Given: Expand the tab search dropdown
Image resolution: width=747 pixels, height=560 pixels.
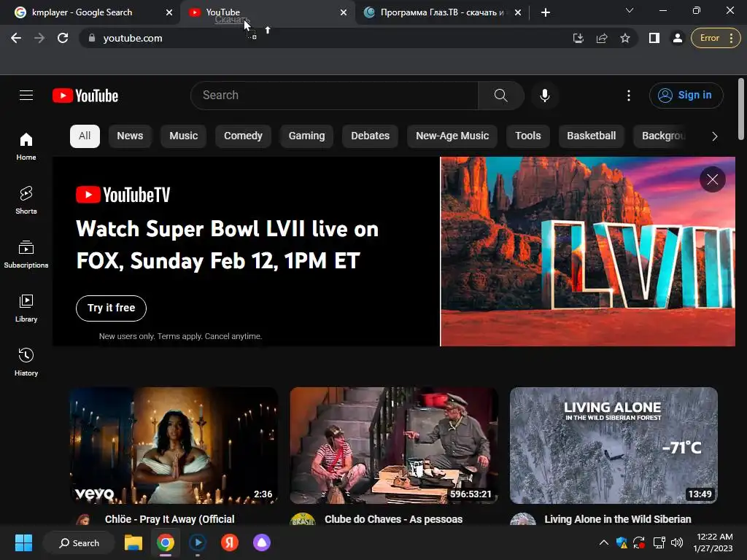Looking at the screenshot, I should click(630, 10).
